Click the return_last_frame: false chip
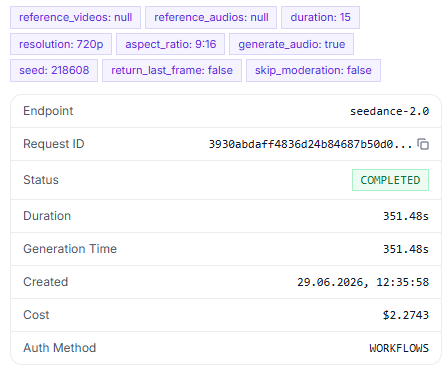 pyautogui.click(x=172, y=70)
